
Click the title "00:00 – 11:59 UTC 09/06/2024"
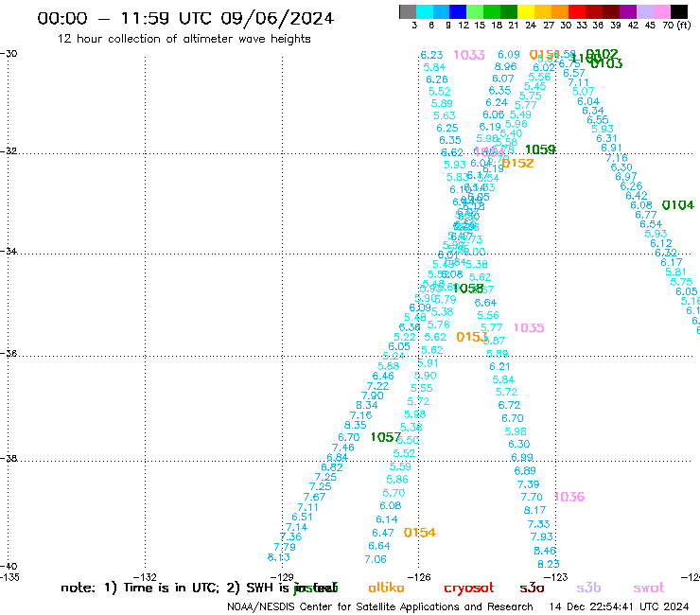click(x=185, y=18)
